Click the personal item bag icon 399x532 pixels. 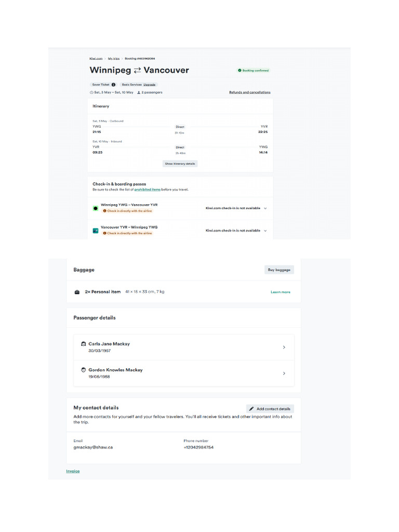[x=77, y=292]
